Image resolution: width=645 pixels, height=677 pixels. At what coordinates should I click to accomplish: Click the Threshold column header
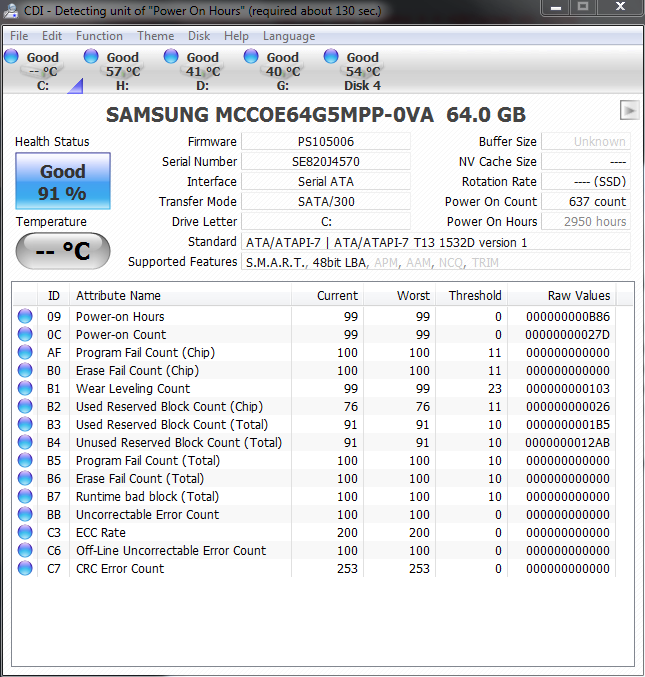(472, 296)
